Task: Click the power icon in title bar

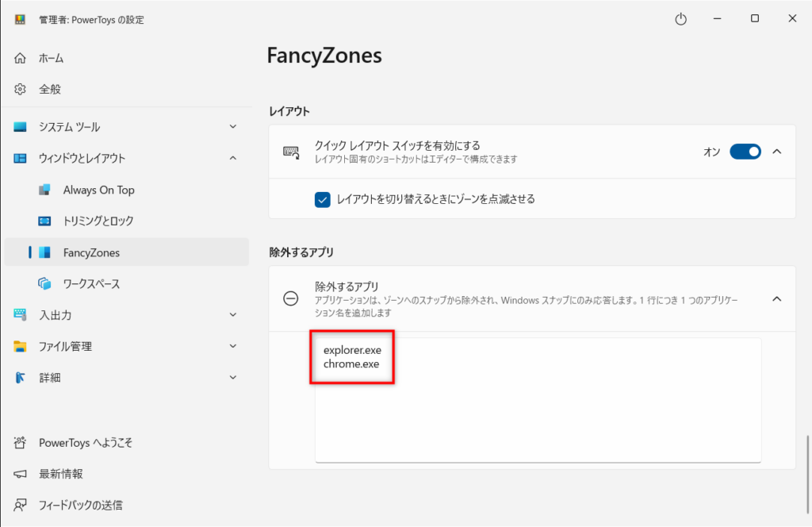Action: click(x=680, y=19)
